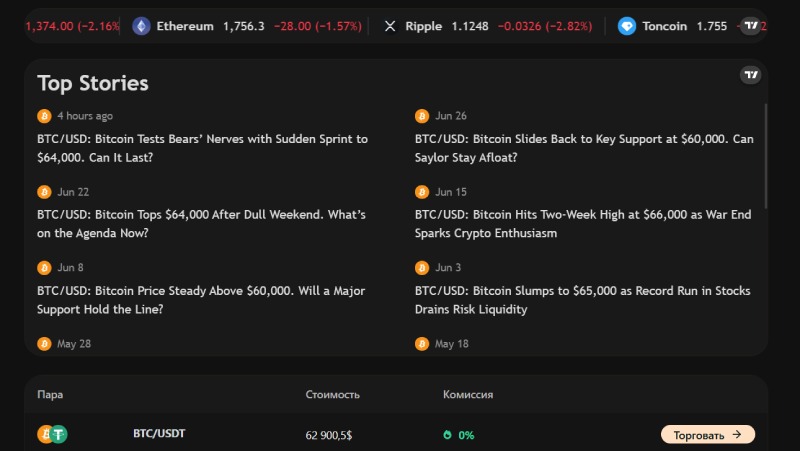
Task: Click the 'Комиссия' column header
Action: pyautogui.click(x=468, y=394)
